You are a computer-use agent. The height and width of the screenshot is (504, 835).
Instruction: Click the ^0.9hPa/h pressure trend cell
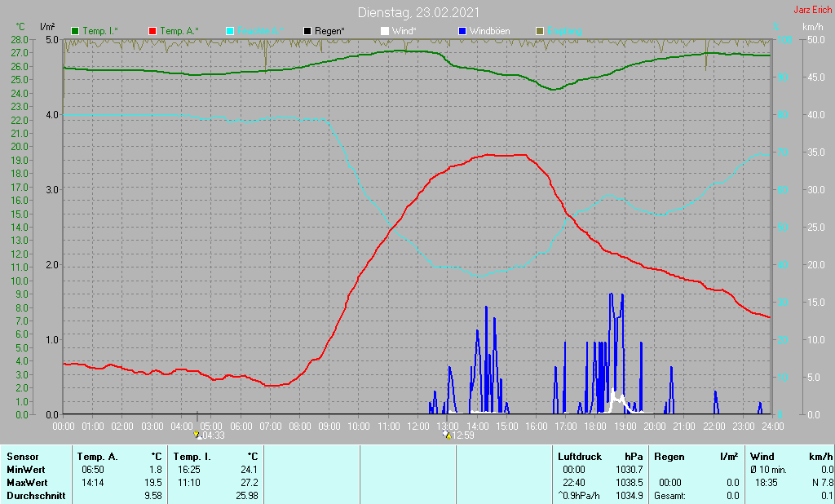click(x=579, y=496)
